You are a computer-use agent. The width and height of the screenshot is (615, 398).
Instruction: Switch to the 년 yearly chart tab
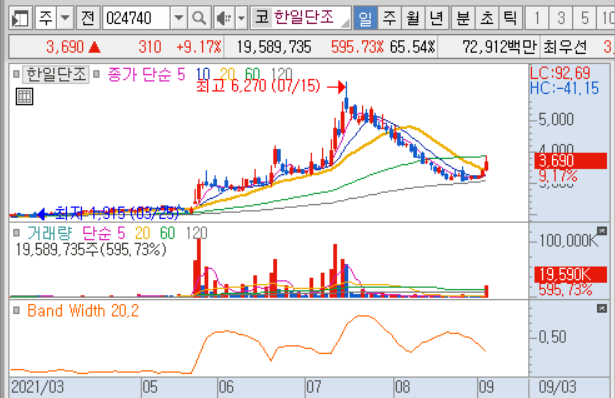click(x=437, y=18)
